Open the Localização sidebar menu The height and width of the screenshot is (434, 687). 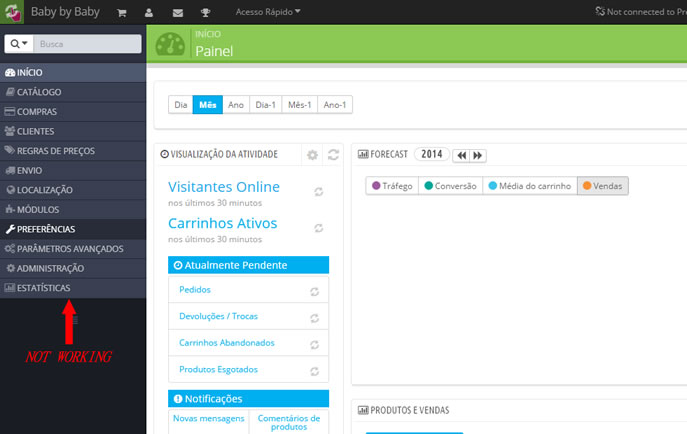point(73,190)
